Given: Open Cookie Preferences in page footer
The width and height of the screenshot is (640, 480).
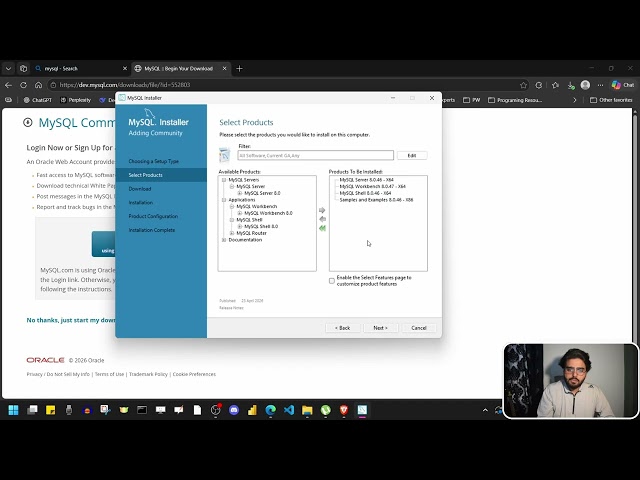Looking at the screenshot, I should [194, 374].
